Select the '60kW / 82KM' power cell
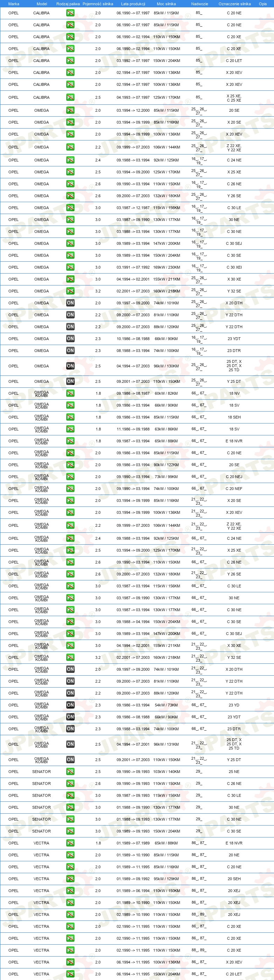This screenshot has height=980, width=274. coord(167,393)
